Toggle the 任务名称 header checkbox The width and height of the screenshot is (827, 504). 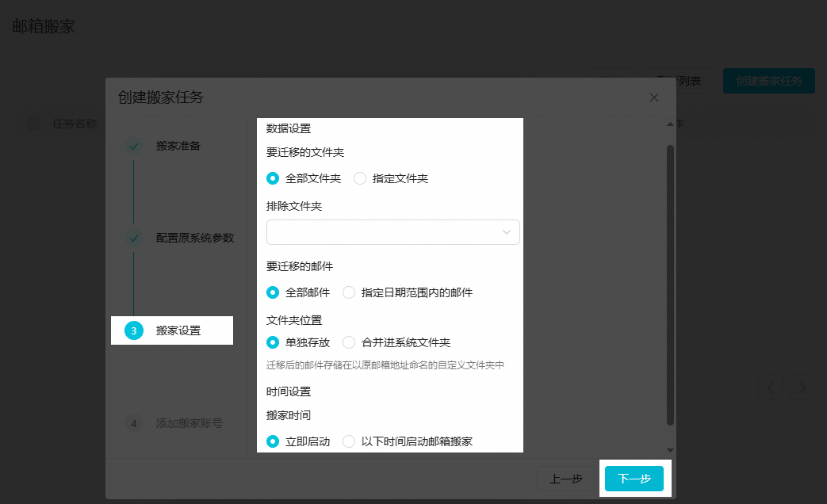[33, 124]
